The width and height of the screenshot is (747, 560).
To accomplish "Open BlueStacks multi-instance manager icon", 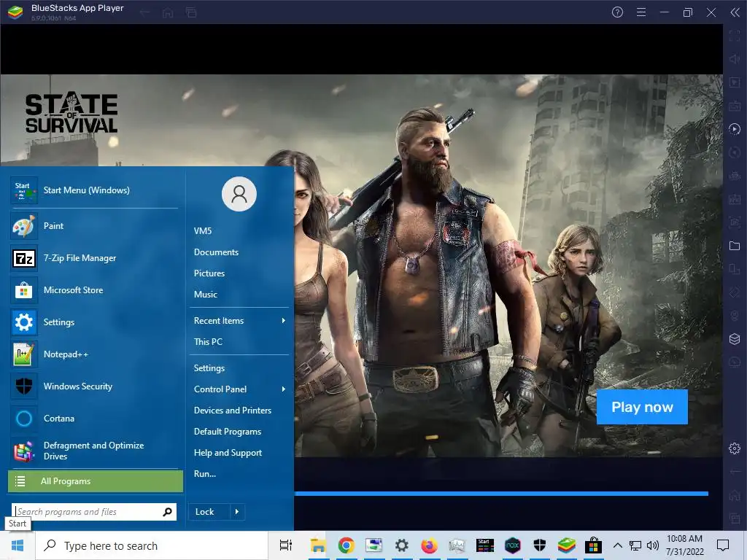I will pos(735,339).
